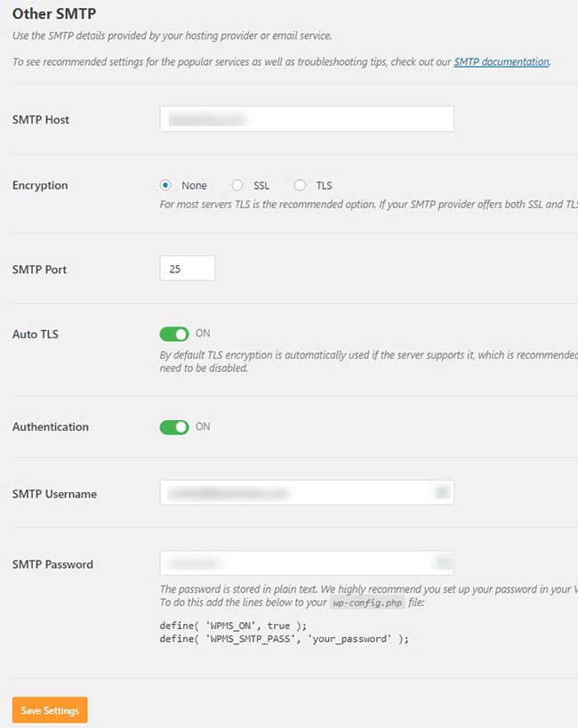Open the SMTP documentation link
The width and height of the screenshot is (578, 728).
pyautogui.click(x=502, y=62)
